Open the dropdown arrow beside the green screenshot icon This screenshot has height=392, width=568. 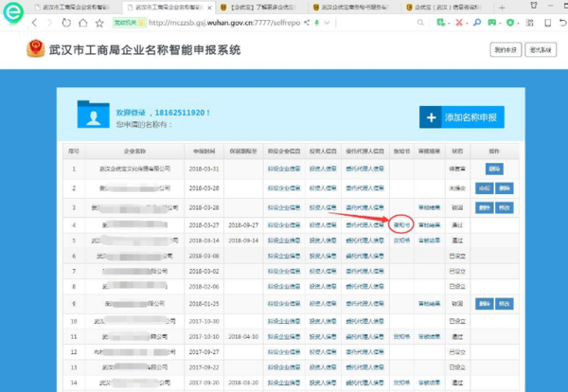(449, 24)
